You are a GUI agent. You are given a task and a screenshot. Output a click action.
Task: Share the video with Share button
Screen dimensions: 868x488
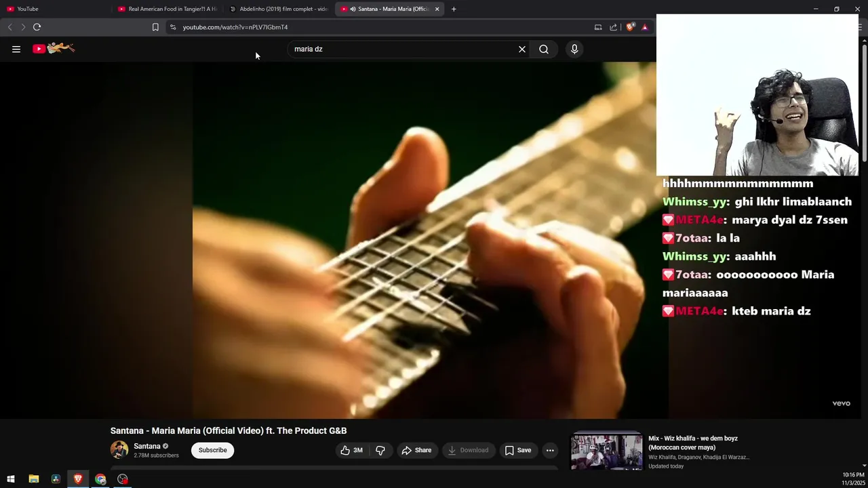click(416, 450)
